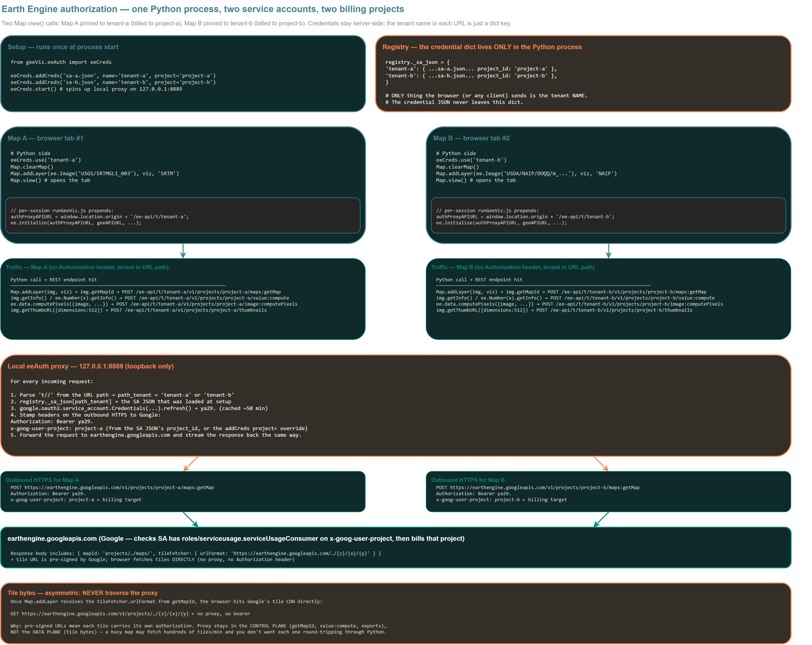Click proxy step 4 "Stamp headers on the outbound HTTPS"
The width and height of the screenshot is (812, 645).
[x=85, y=415]
